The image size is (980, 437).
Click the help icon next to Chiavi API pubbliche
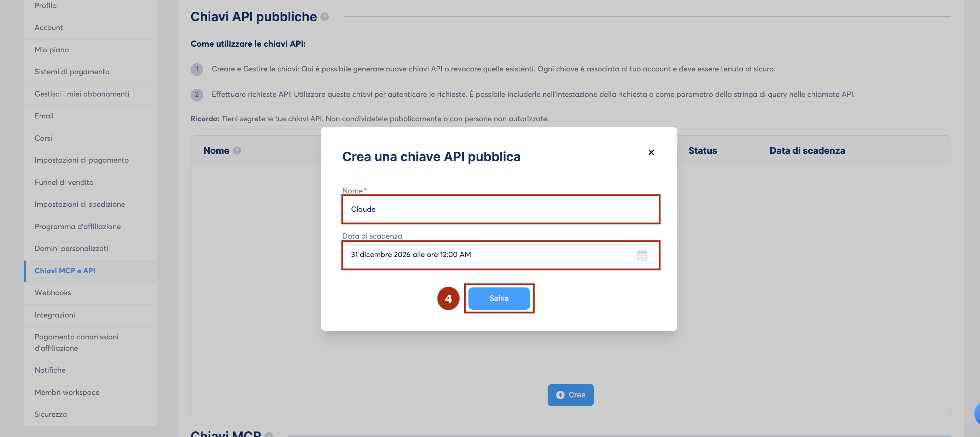pyautogui.click(x=324, y=17)
